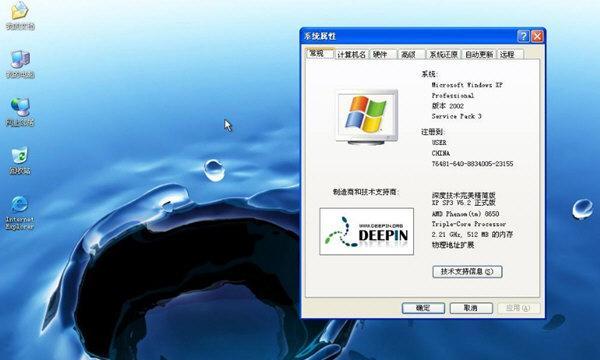Click the question mark help button
Screen dimensions: 600x360
click(x=523, y=36)
